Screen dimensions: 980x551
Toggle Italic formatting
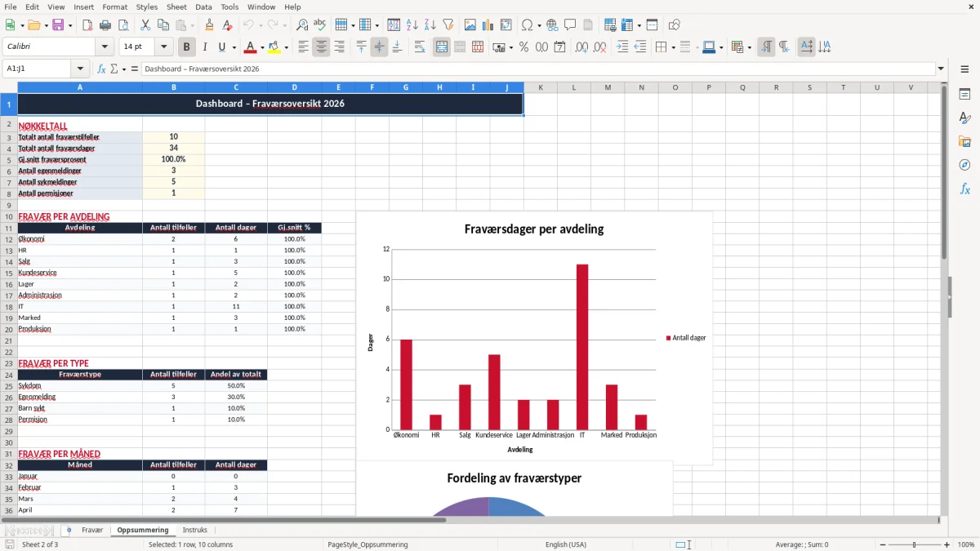[x=205, y=47]
